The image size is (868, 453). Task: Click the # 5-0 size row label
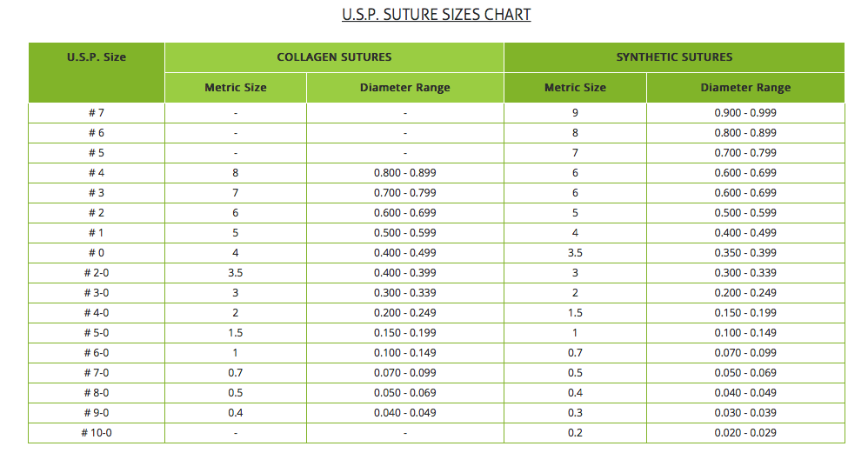point(97,333)
